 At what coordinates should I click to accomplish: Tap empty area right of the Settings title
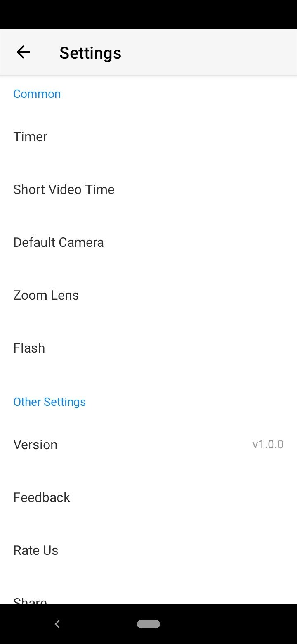click(214, 53)
